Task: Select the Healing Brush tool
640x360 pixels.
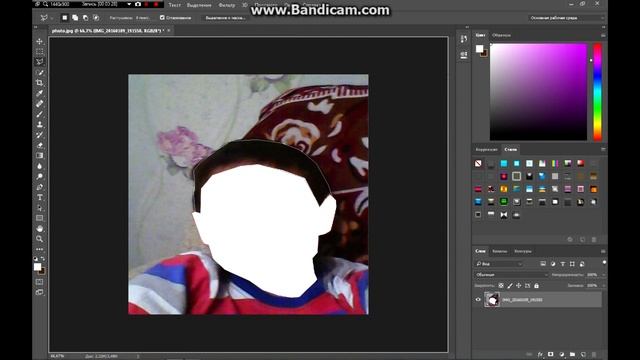Action: tap(40, 104)
